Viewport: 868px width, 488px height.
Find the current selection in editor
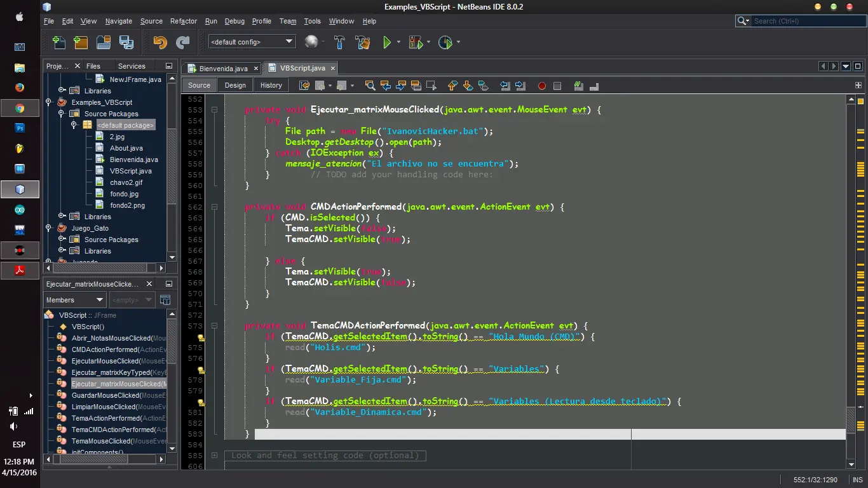(x=370, y=86)
